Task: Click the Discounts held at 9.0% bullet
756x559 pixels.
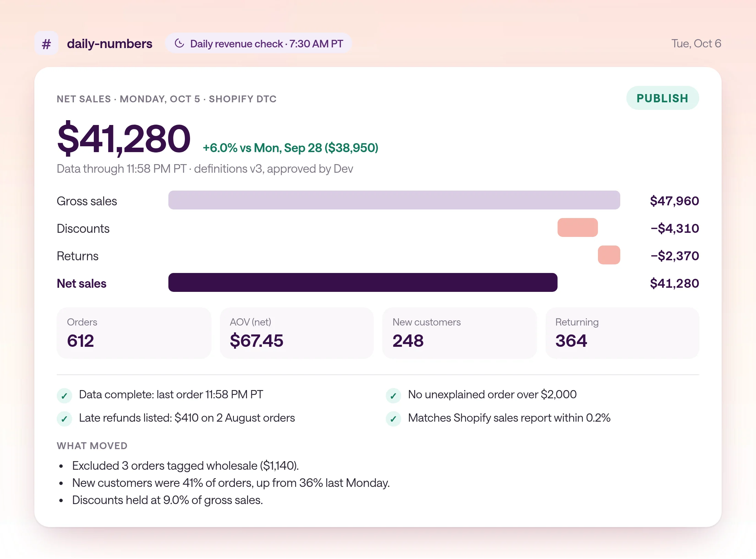Action: [x=167, y=500]
